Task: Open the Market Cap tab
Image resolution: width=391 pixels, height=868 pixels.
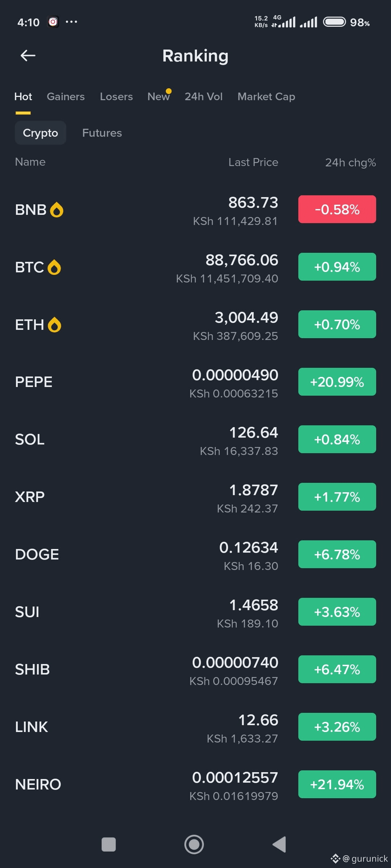Action: [266, 97]
